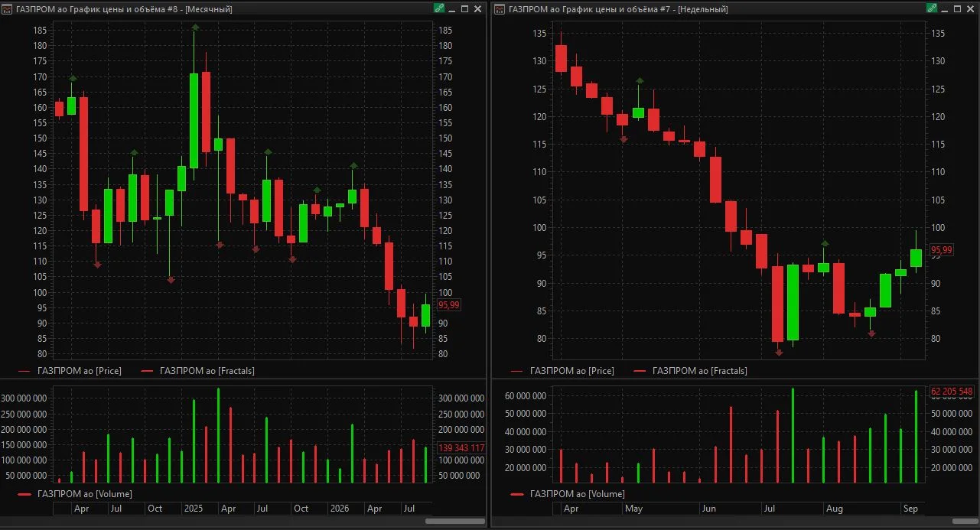Click the green link icon in monthly chart title bar
This screenshot has width=980, height=530.
[438, 9]
